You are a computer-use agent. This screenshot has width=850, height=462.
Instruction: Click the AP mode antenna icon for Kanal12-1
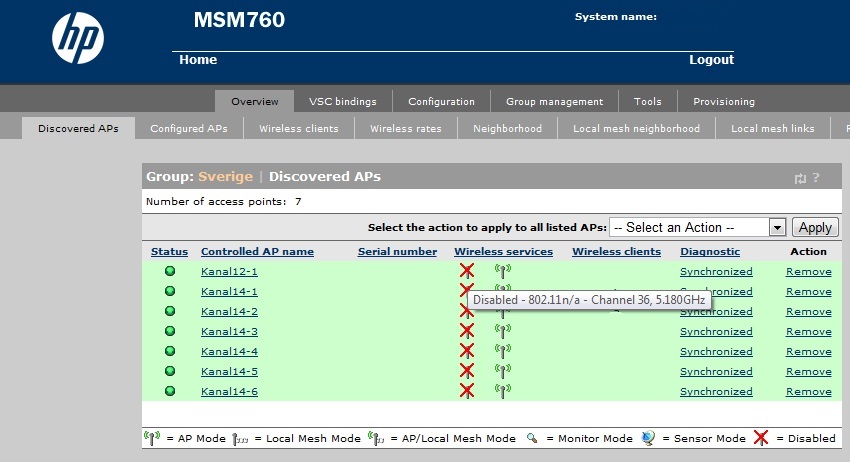(503, 271)
